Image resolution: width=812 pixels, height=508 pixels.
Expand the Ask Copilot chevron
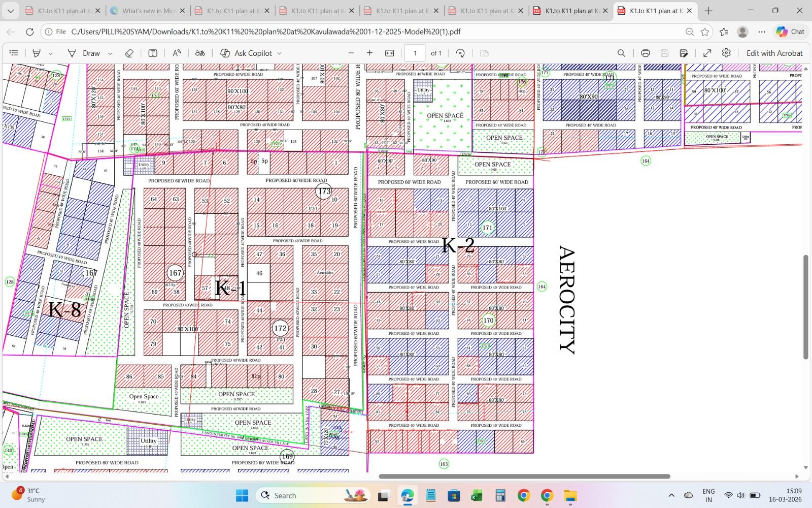[x=279, y=53]
